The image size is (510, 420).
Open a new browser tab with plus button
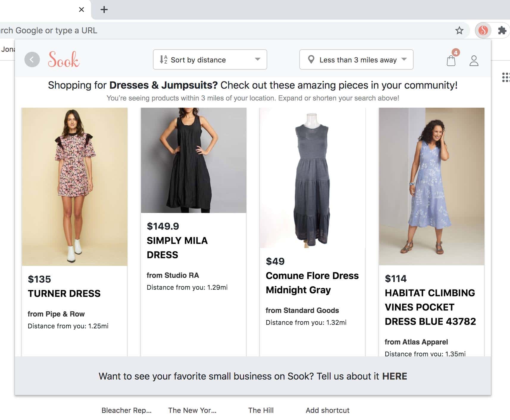[x=104, y=10]
